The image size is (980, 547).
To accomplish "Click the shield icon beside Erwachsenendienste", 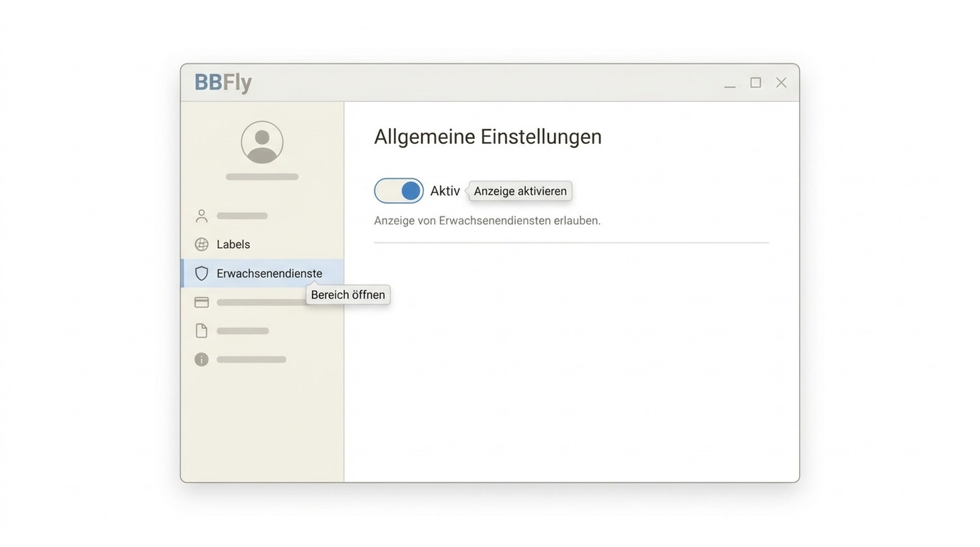I will coord(202,273).
